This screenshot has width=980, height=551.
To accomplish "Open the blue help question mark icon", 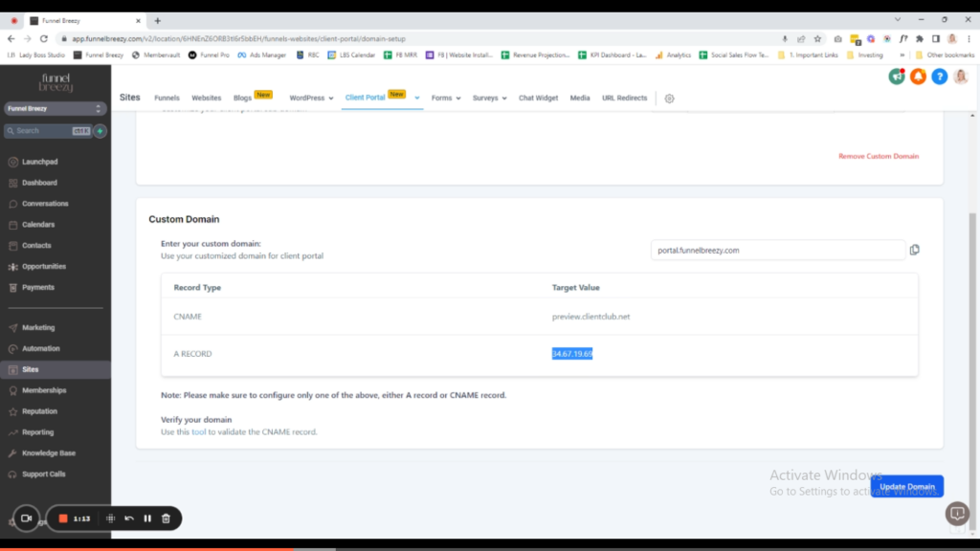I will point(940,77).
